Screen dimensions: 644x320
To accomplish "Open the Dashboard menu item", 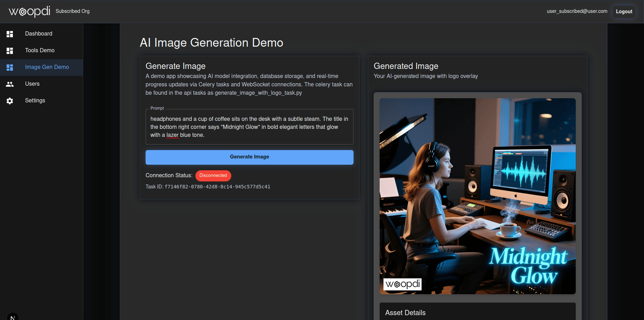I will click(39, 34).
